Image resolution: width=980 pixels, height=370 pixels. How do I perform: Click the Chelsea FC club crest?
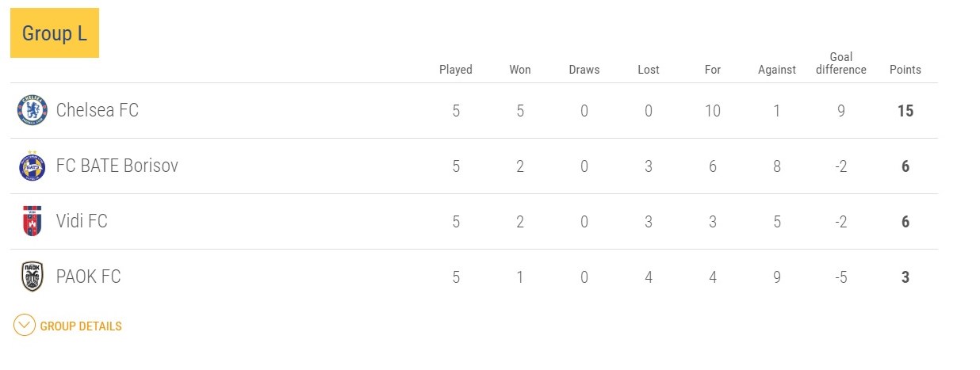(x=33, y=110)
